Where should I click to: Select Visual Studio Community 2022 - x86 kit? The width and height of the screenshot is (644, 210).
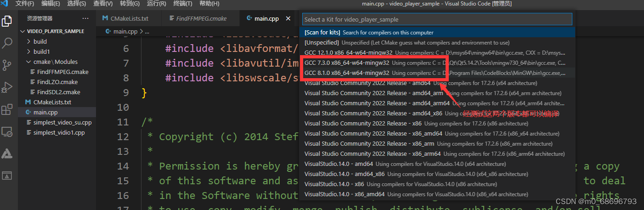[x=437, y=124]
